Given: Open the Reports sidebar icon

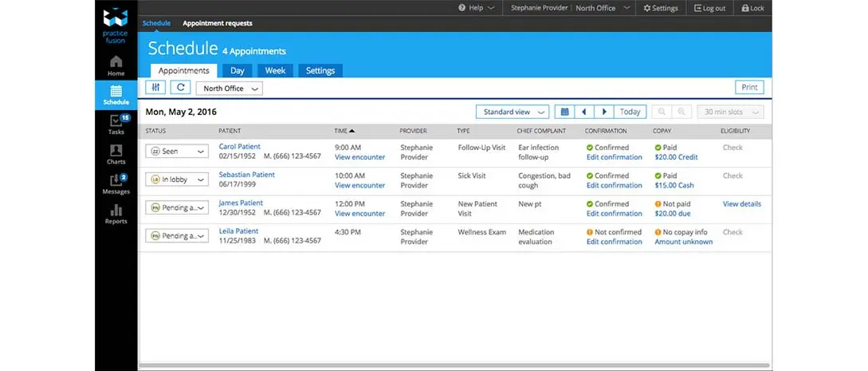Looking at the screenshot, I should (x=116, y=215).
